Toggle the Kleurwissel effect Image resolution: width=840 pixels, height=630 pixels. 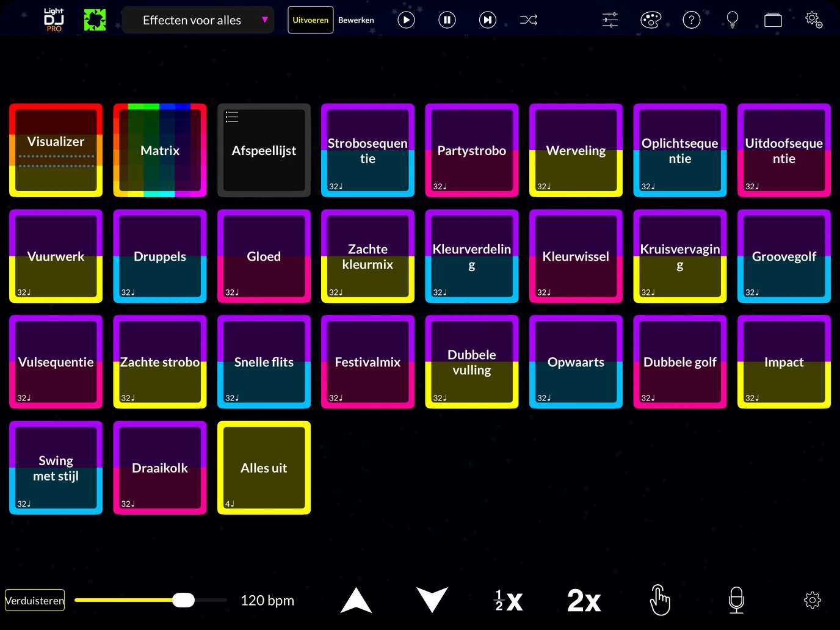tap(576, 256)
